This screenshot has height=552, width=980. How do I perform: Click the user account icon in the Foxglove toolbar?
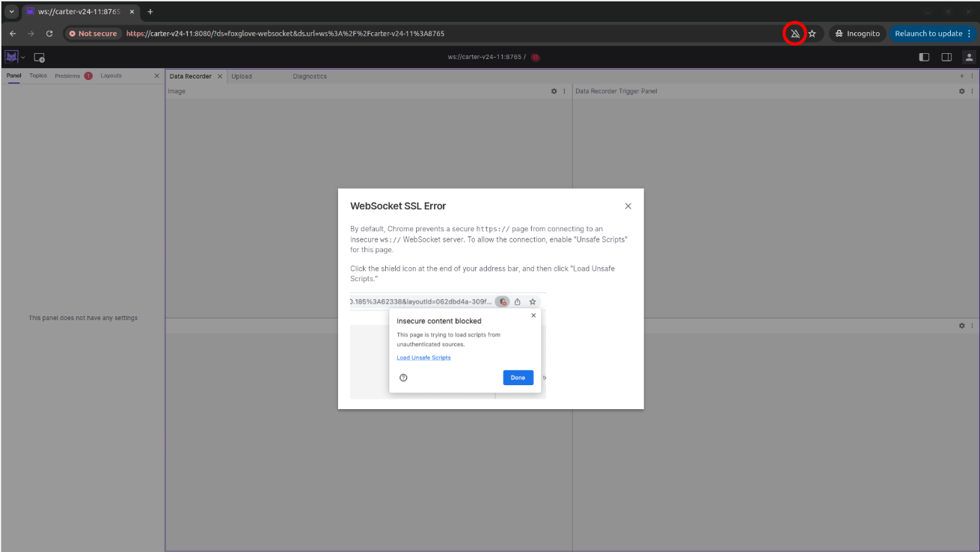[970, 57]
